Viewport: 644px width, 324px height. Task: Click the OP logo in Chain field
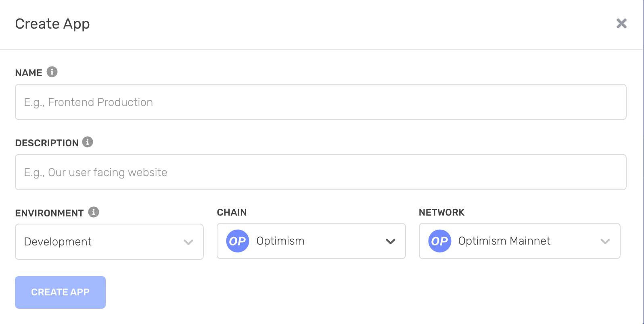point(238,241)
